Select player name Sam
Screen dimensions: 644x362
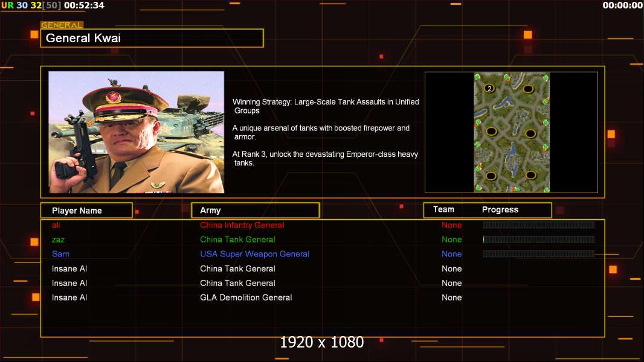(x=60, y=254)
